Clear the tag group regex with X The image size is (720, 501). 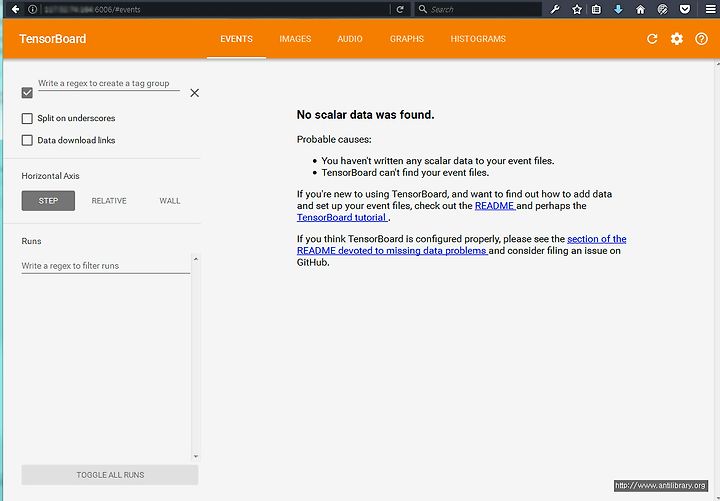(x=195, y=93)
